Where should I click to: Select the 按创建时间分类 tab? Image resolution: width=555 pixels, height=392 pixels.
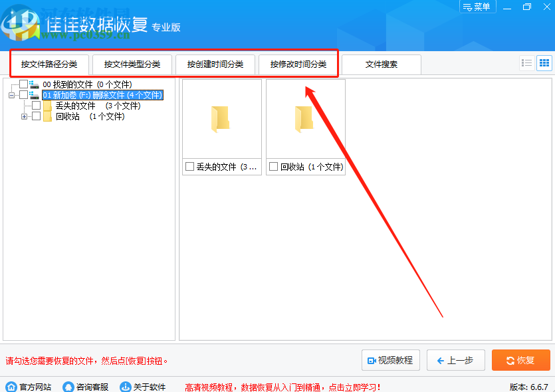tap(215, 64)
